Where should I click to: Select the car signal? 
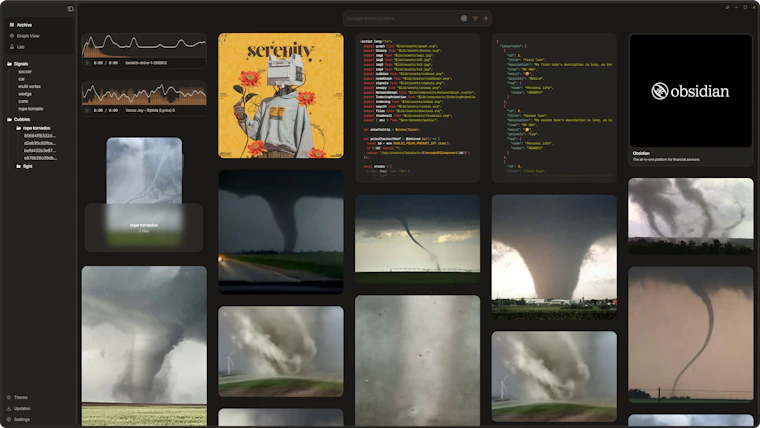click(x=21, y=79)
